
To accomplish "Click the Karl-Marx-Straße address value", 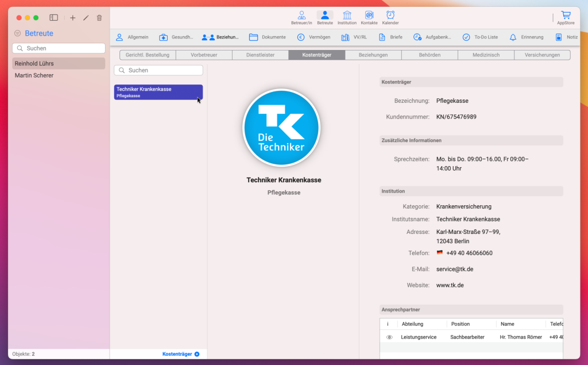I will click(469, 237).
